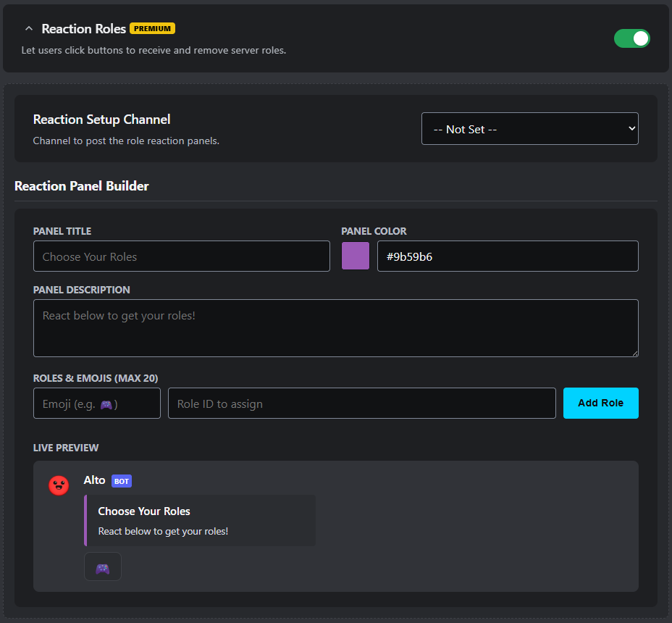The image size is (672, 623).
Task: Click the Alto bot avatar icon
Action: 59,485
